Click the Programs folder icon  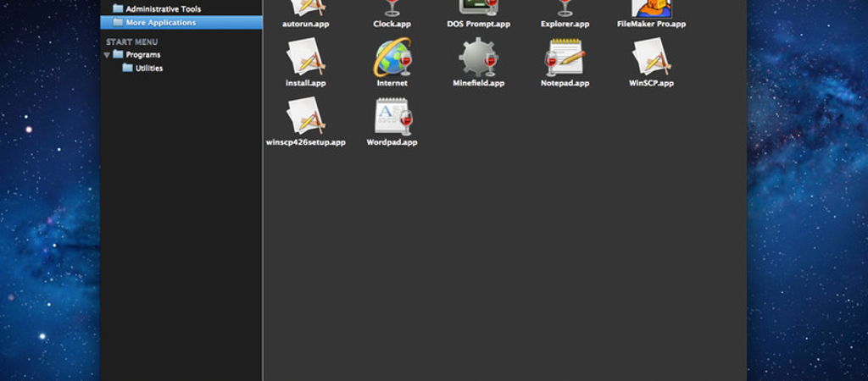point(118,55)
